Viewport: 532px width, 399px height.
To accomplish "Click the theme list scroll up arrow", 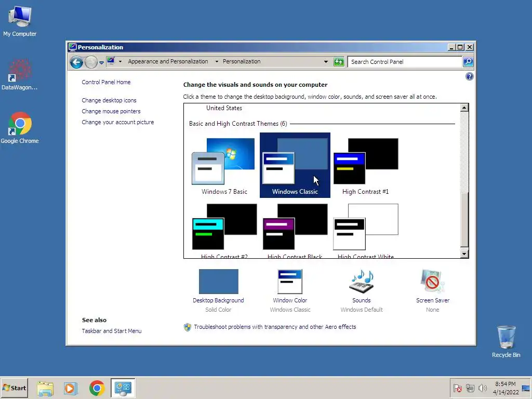I will coord(464,108).
